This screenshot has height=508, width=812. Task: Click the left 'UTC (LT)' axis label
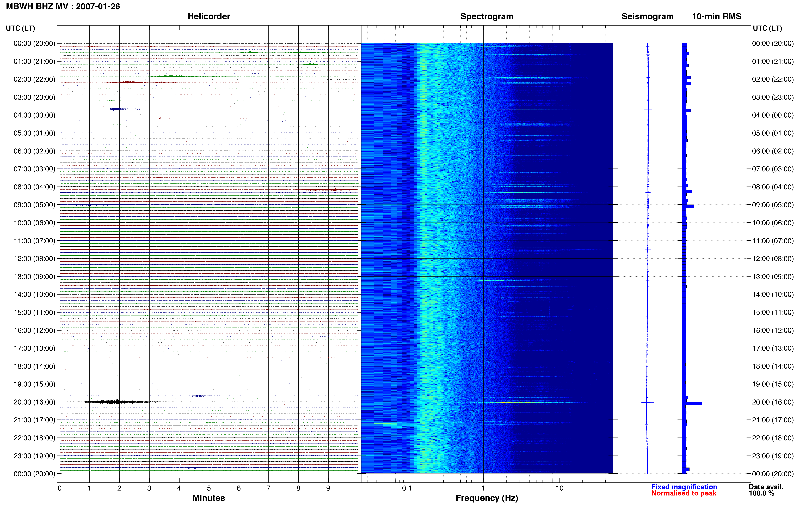pyautogui.click(x=21, y=28)
